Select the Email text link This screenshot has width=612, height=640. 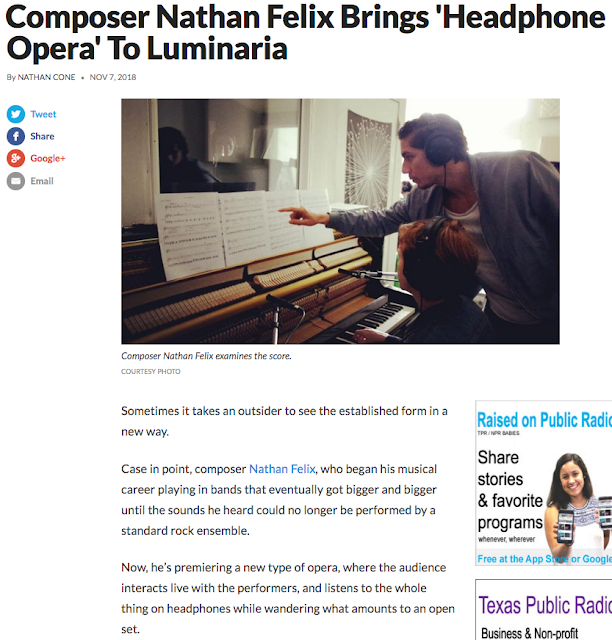click(42, 181)
